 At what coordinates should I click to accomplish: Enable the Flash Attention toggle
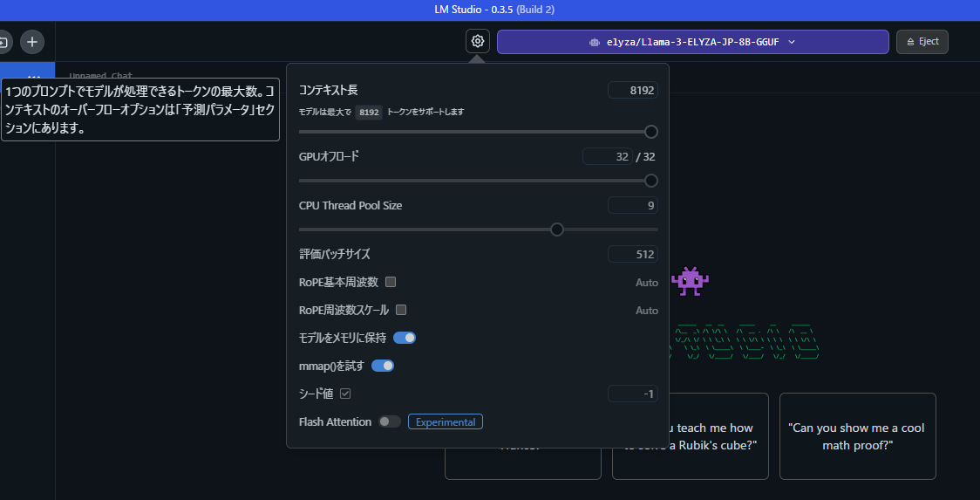coord(390,421)
